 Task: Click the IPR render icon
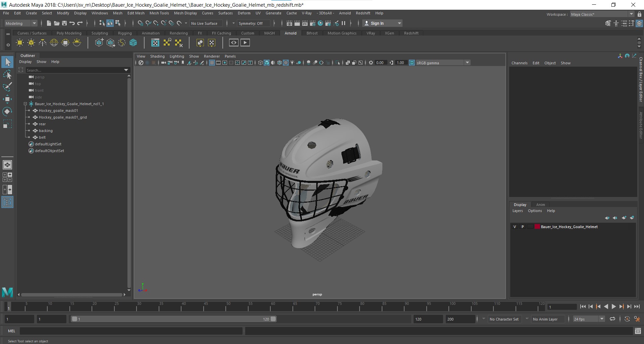pos(305,23)
